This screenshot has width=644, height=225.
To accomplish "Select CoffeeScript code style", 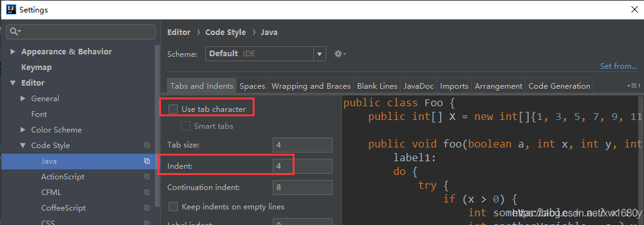I will coord(63,208).
